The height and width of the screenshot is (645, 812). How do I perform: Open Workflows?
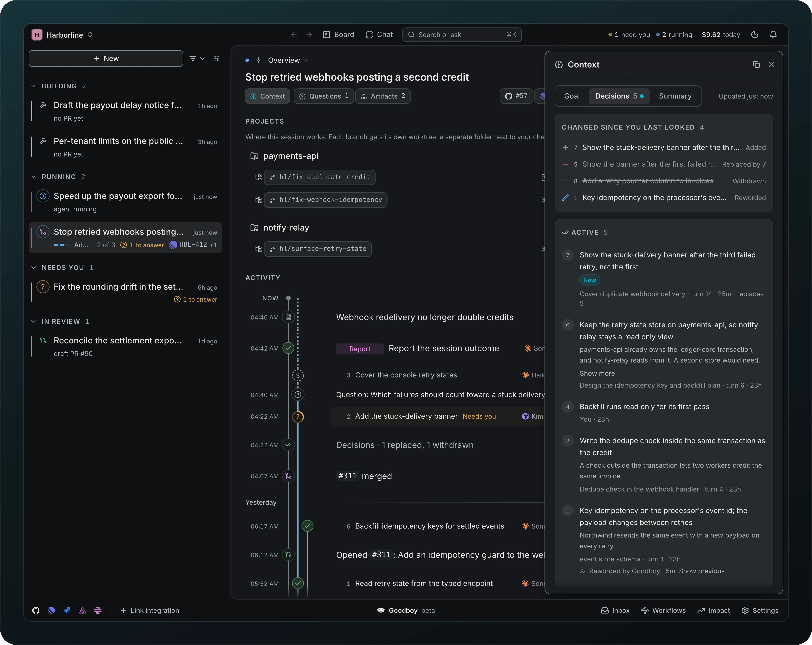coord(663,610)
